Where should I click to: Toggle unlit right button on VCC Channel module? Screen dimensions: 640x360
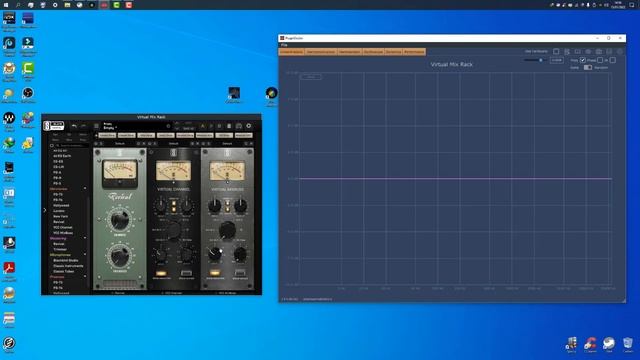coord(187,273)
